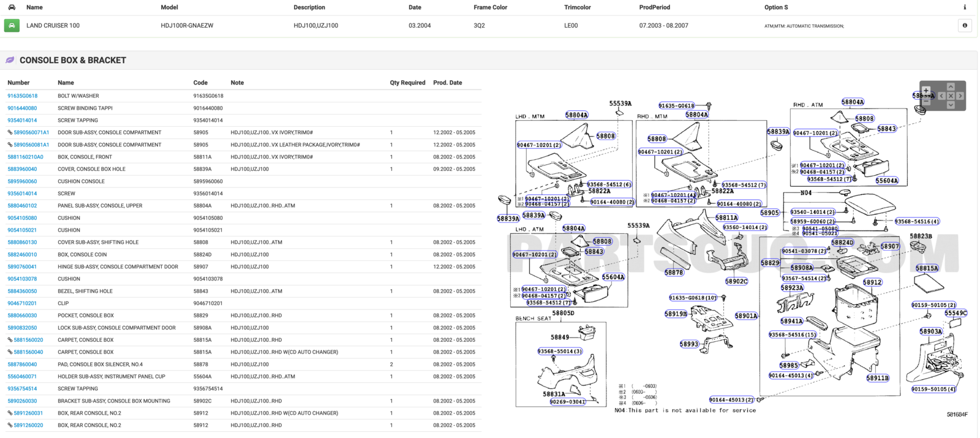Viewport: 980px width, 438px height.
Task: Select callout 58912 in the diagram
Action: point(872,282)
